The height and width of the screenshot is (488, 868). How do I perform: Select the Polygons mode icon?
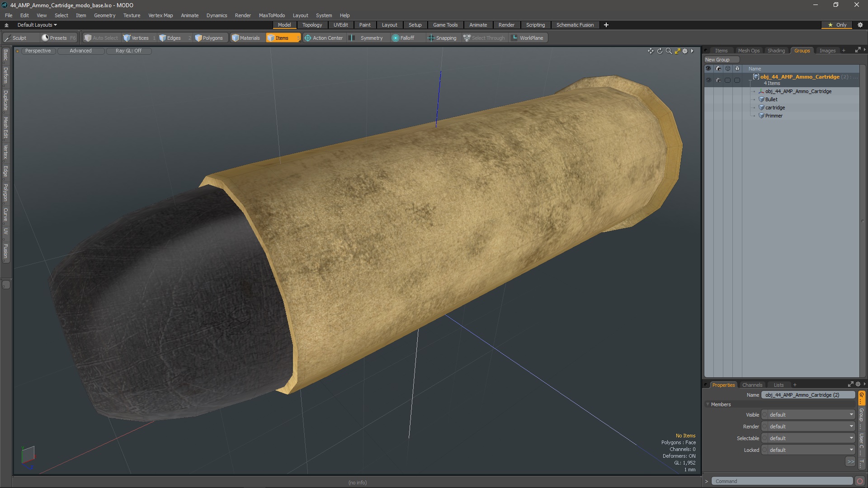[198, 38]
